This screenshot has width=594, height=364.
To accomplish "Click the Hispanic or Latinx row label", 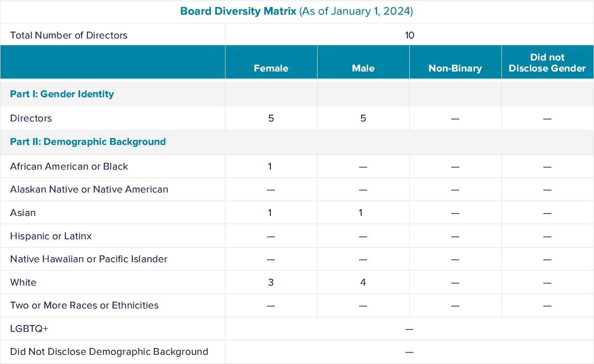I will [51, 236].
